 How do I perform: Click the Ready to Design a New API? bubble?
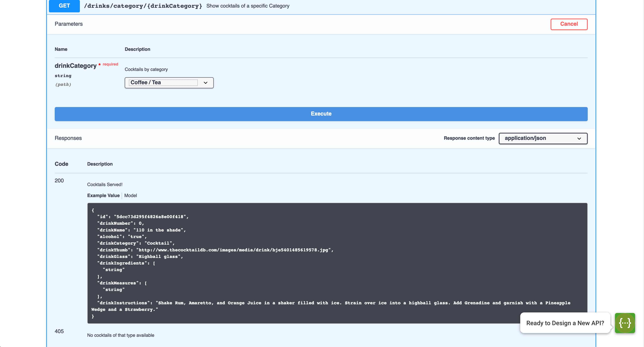[x=565, y=323]
